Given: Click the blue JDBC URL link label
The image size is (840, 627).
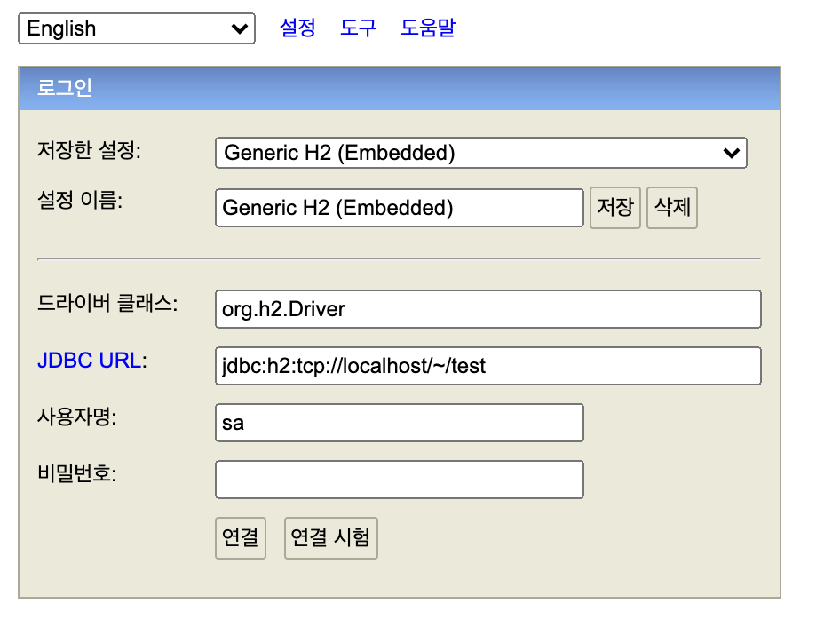Looking at the screenshot, I should (x=88, y=361).
